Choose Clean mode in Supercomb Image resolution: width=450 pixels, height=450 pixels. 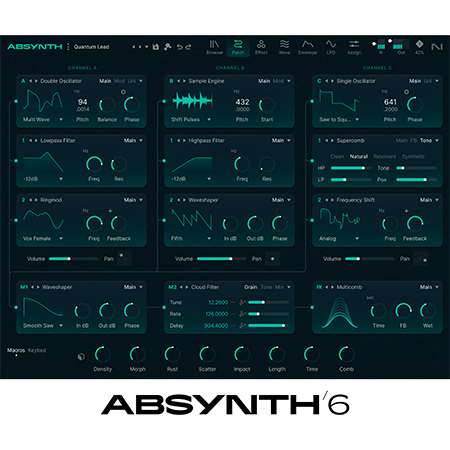click(337, 156)
